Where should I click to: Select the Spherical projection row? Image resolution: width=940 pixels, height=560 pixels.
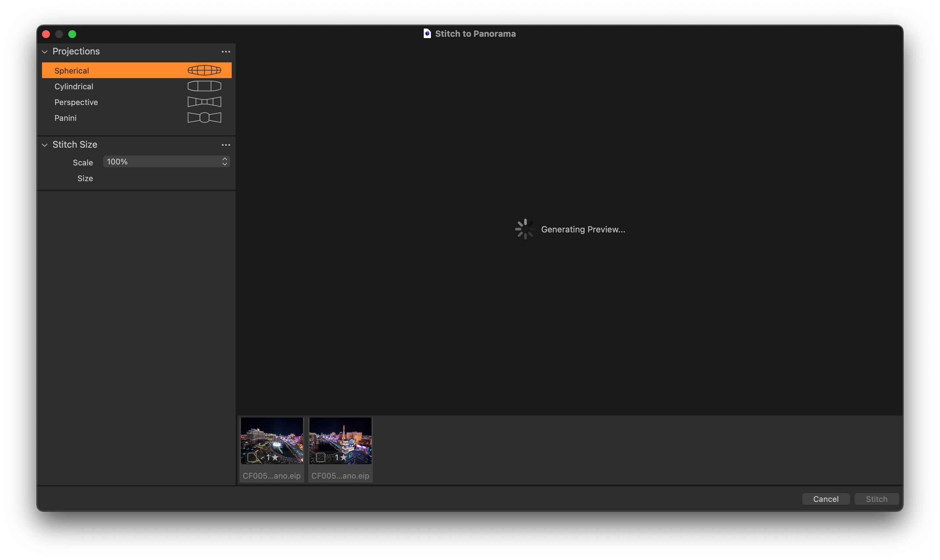click(x=137, y=71)
